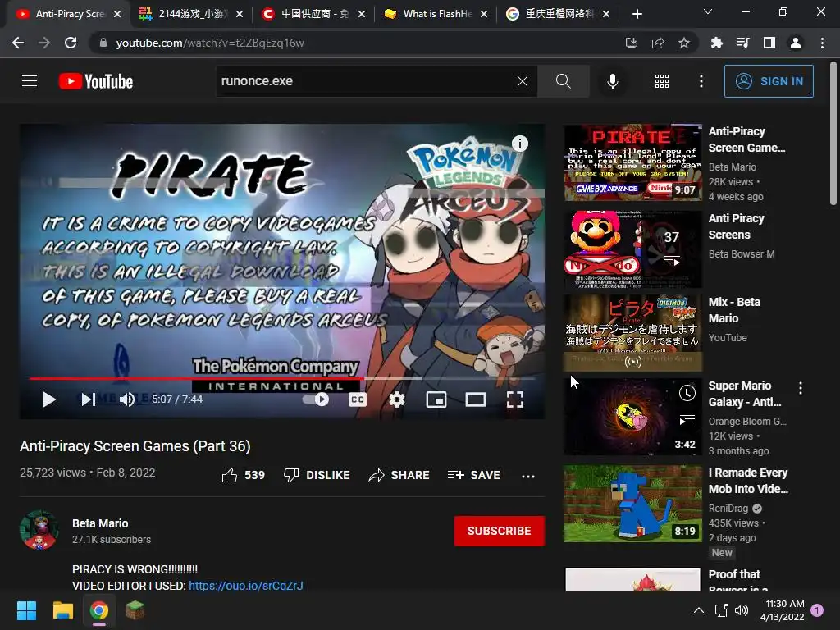Open Mix - Beta Mario thumbnail
Image resolution: width=840 pixels, height=630 pixels.
point(632,333)
